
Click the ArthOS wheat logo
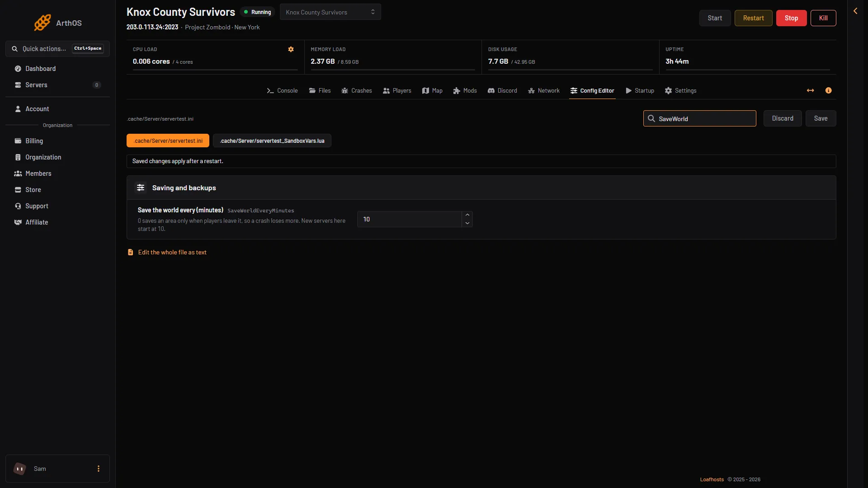click(42, 23)
